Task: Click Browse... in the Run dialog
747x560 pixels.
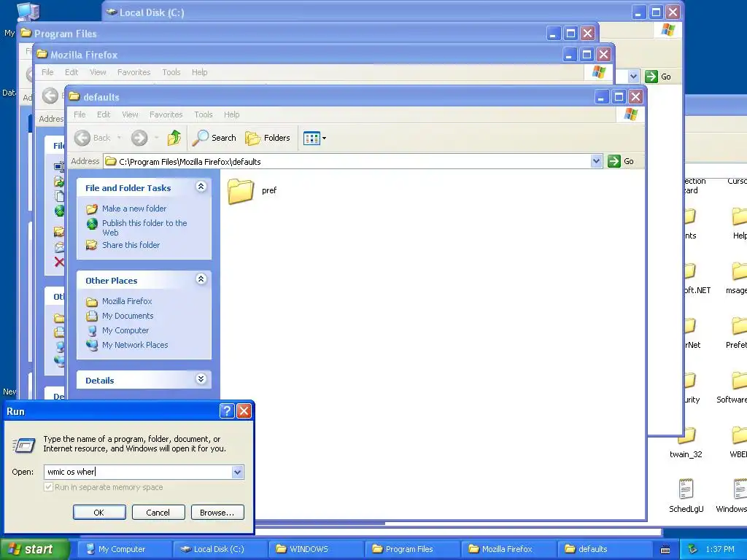Action: [217, 513]
